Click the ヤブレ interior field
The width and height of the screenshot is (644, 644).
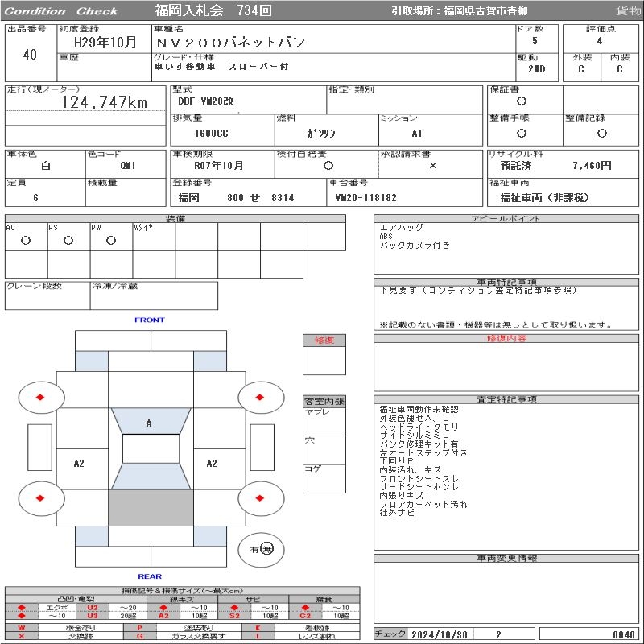[x=324, y=421]
